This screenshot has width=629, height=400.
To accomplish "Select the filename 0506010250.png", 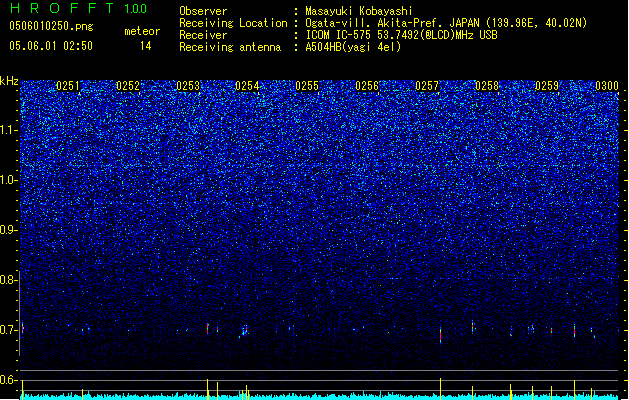I will 51,26.
